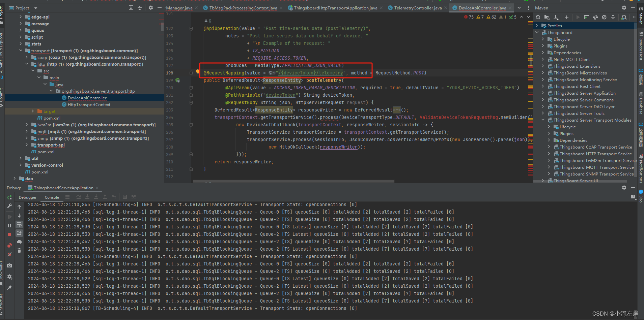The width and height of the screenshot is (644, 320).
Task: Open the Notifications side panel
Action: pos(641,168)
